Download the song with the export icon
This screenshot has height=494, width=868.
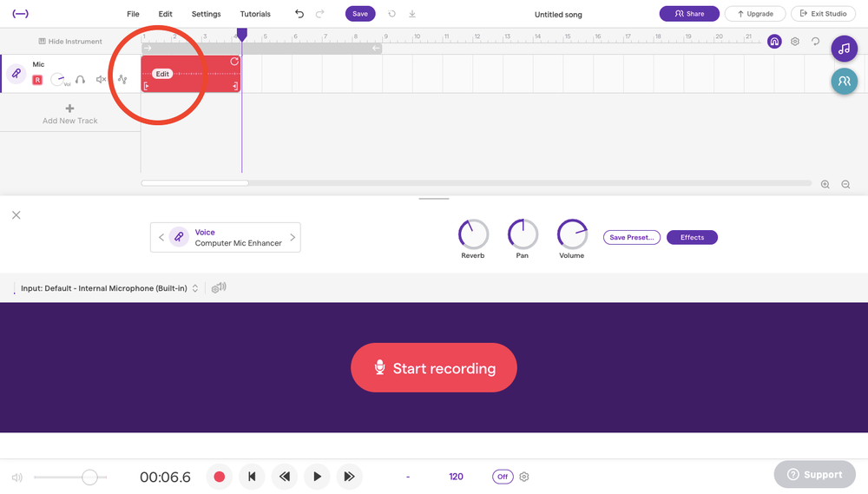(412, 14)
